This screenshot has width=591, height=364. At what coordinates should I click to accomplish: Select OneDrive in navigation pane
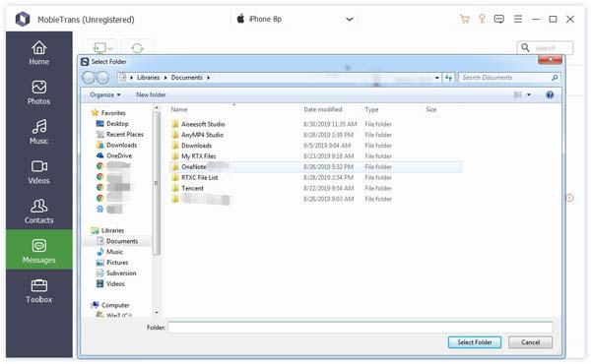[x=114, y=155]
